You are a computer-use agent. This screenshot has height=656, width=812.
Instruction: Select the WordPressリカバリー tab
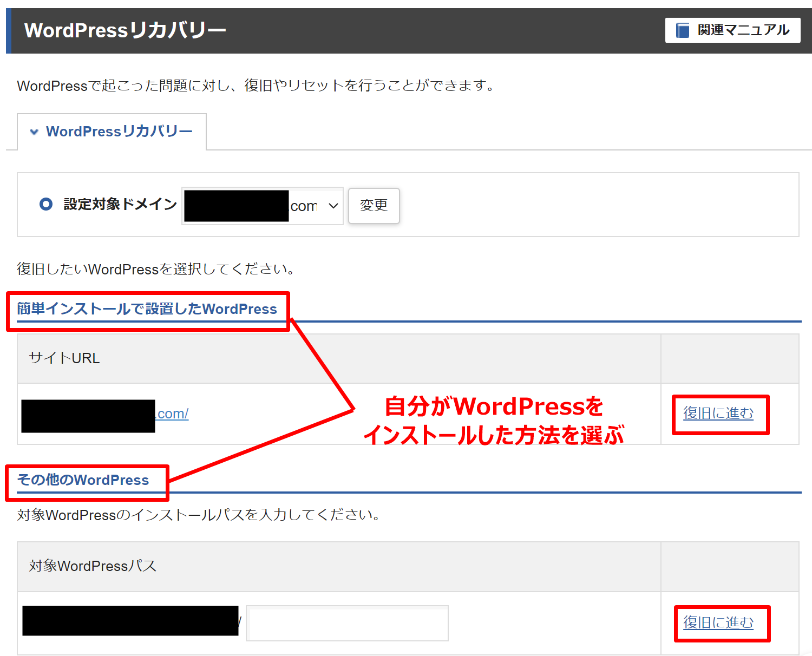pos(112,132)
